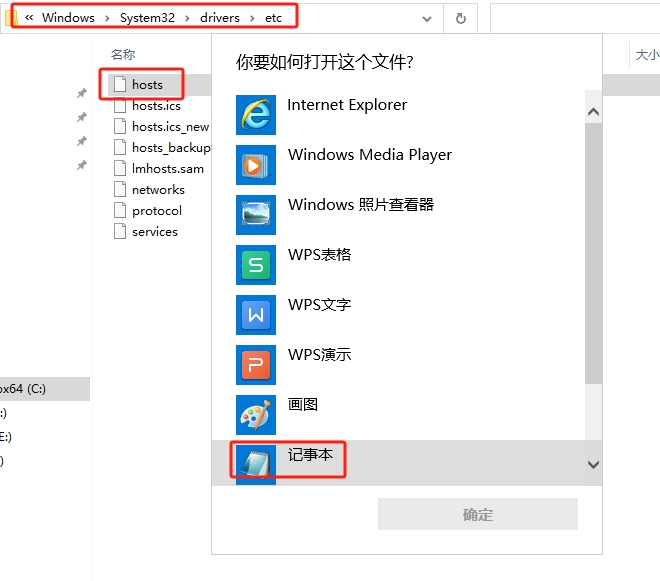
Task: Click app list scrollbar down arrow
Action: pos(593,464)
